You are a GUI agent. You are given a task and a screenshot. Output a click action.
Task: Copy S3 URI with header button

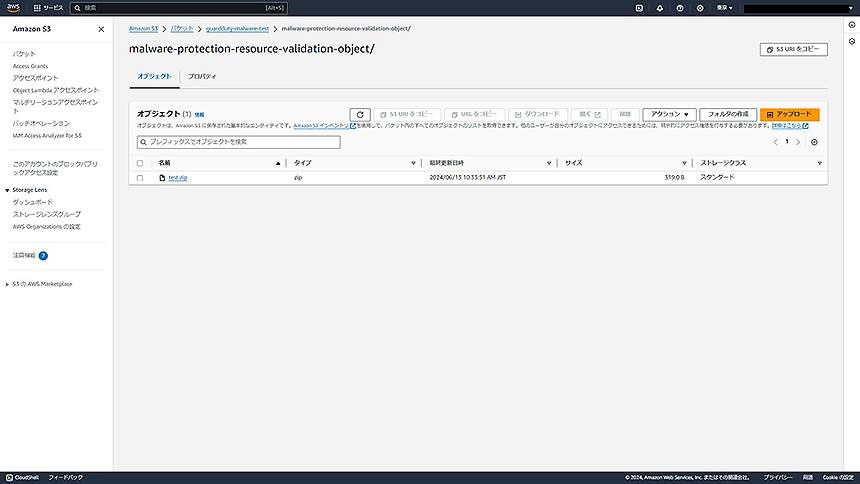(794, 49)
